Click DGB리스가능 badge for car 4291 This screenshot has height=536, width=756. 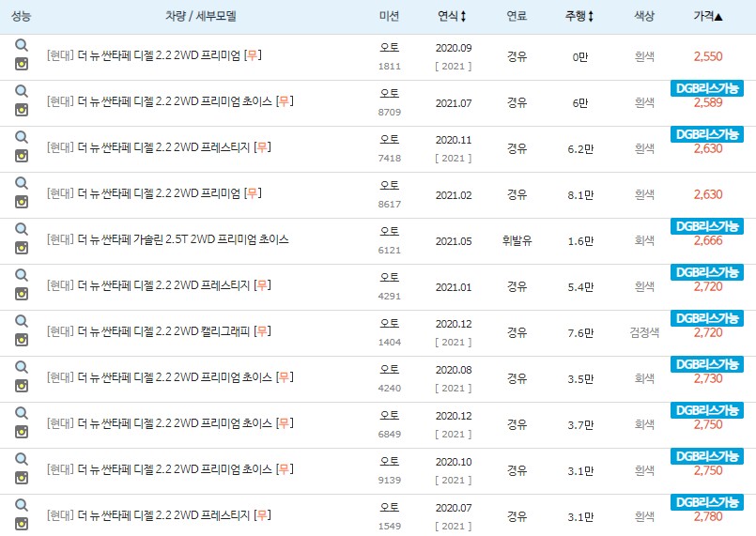[707, 272]
